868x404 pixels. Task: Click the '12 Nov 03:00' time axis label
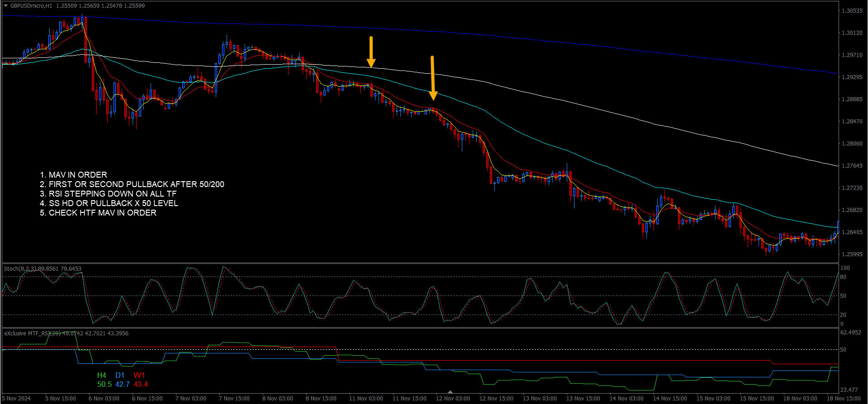pyautogui.click(x=453, y=399)
